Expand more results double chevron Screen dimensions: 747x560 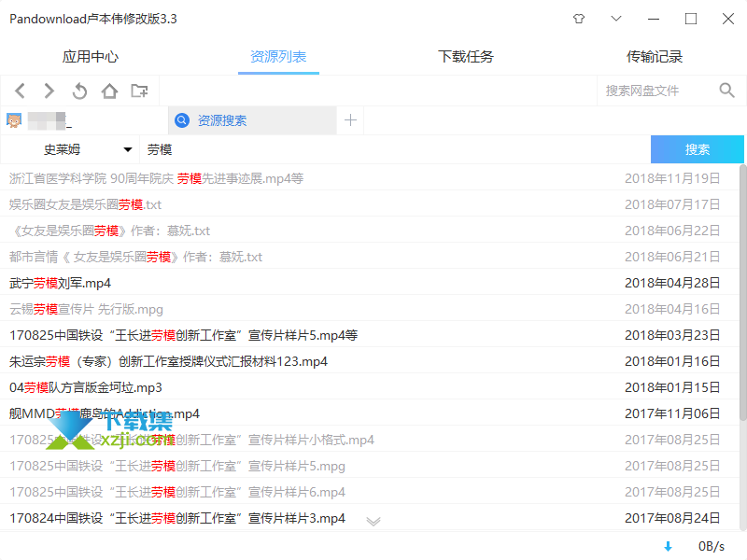click(x=373, y=522)
